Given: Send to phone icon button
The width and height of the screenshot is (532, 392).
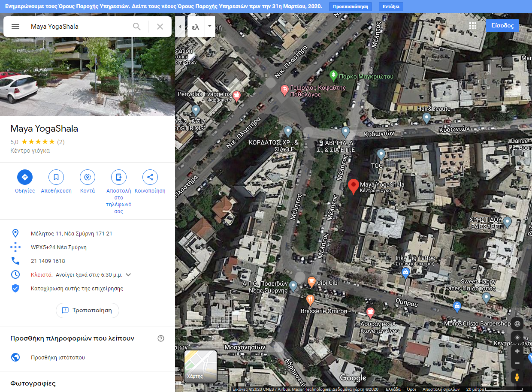Looking at the screenshot, I should [119, 177].
